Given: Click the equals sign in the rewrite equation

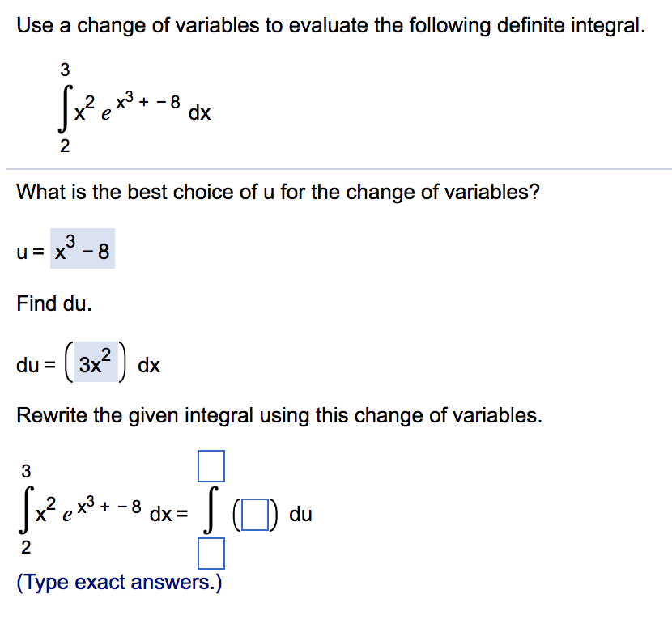Looking at the screenshot, I should 181,512.
